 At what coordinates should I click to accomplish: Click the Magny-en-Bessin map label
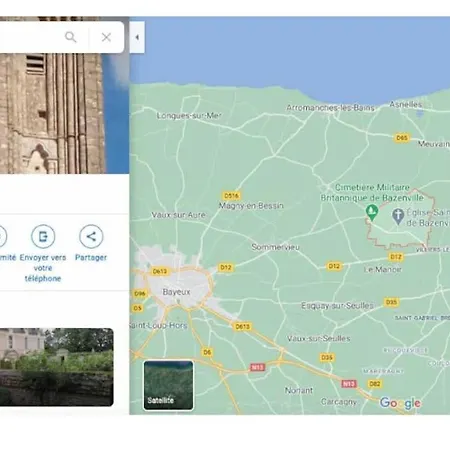(x=251, y=206)
